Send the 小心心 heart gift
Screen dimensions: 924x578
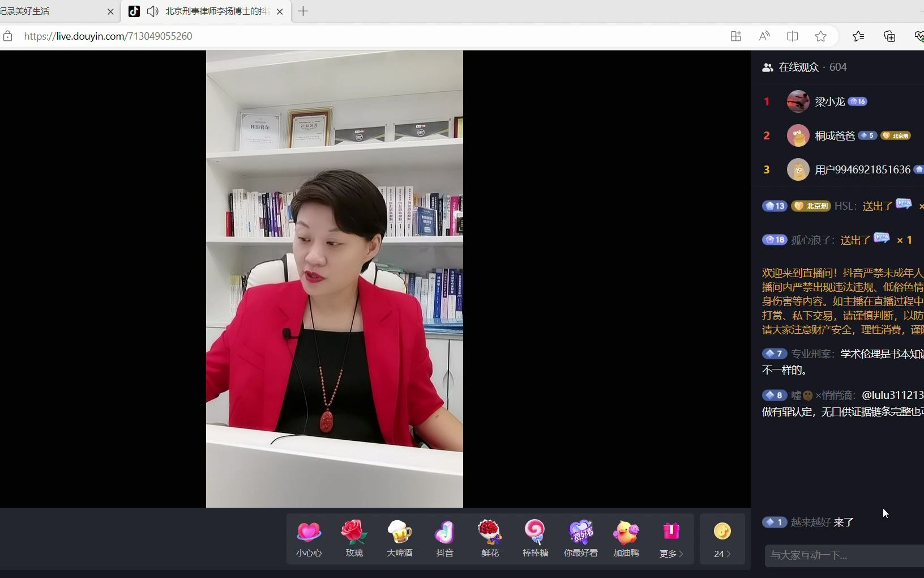[309, 539]
